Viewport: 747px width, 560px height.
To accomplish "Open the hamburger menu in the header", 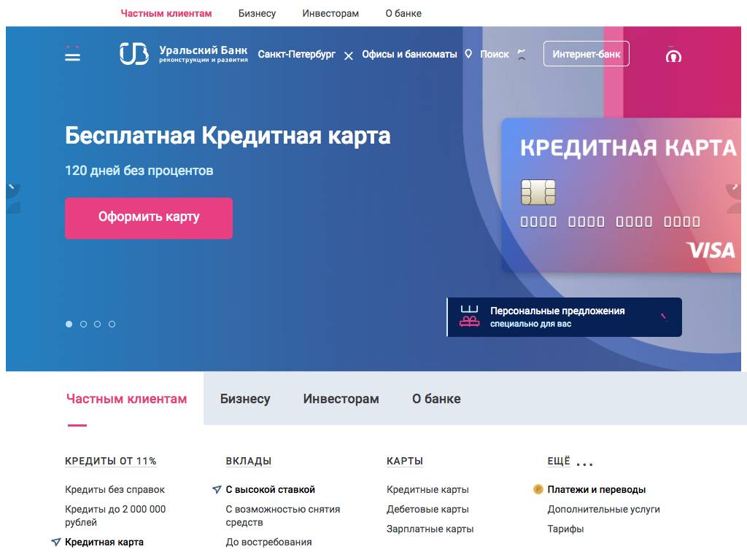I will pos(72,54).
